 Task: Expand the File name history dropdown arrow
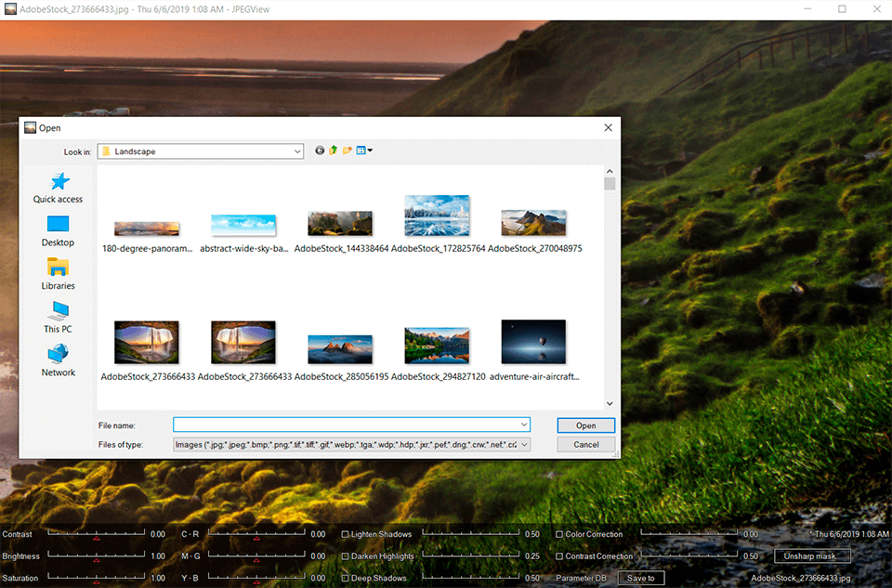(524, 425)
